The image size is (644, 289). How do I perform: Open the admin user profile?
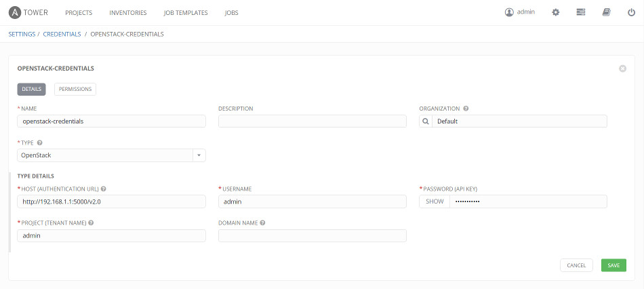tap(519, 12)
